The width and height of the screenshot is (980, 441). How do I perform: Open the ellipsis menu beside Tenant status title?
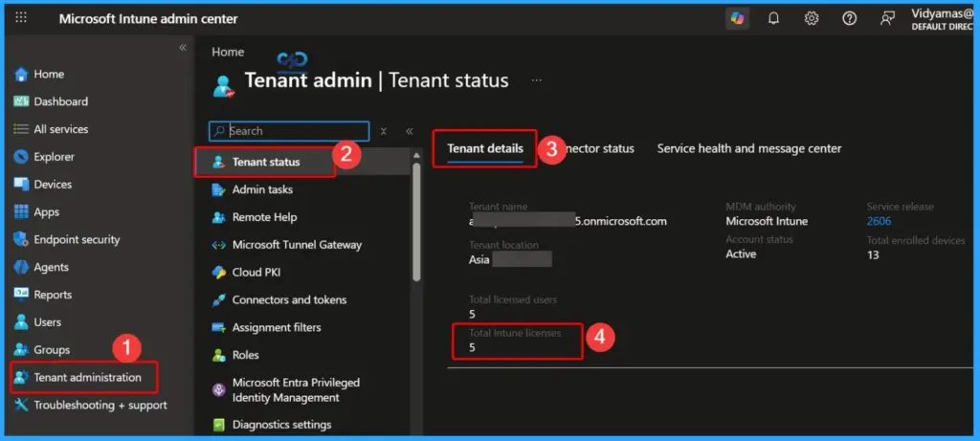click(x=536, y=80)
